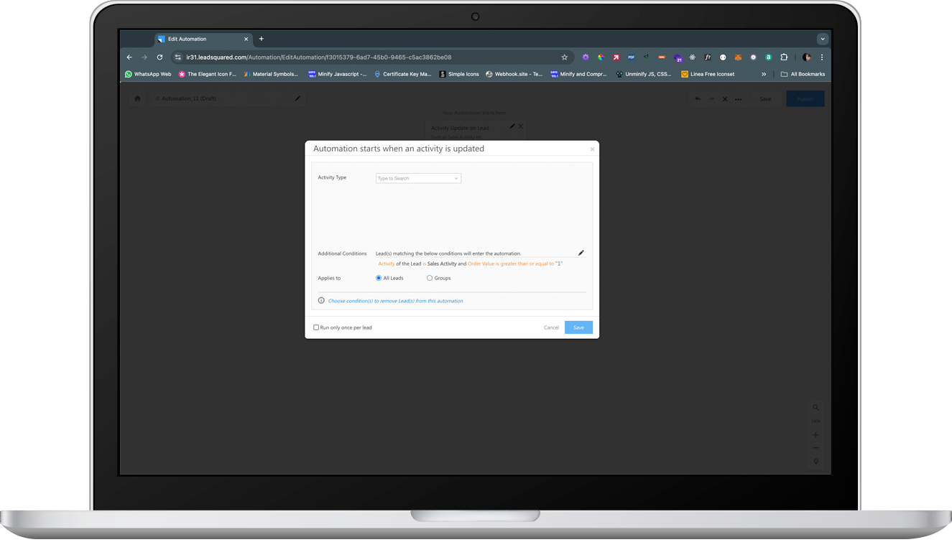
Task: Publish the automation
Action: [805, 98]
